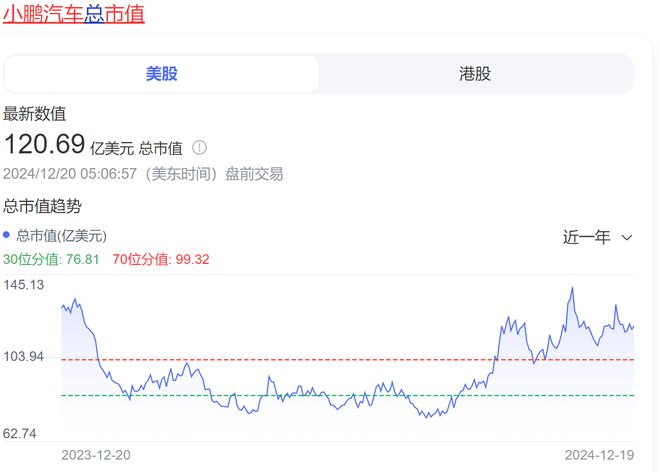
Task: Click the 62.74 y-axis minimum label
Action: [22, 434]
